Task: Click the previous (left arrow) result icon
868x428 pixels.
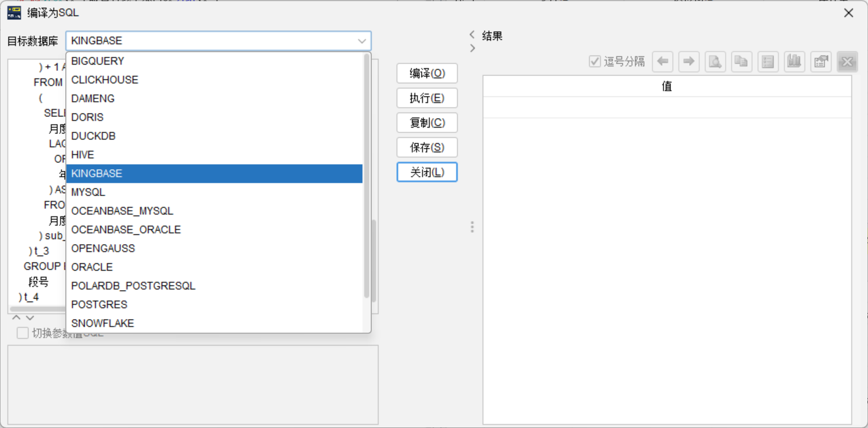Action: click(x=662, y=61)
